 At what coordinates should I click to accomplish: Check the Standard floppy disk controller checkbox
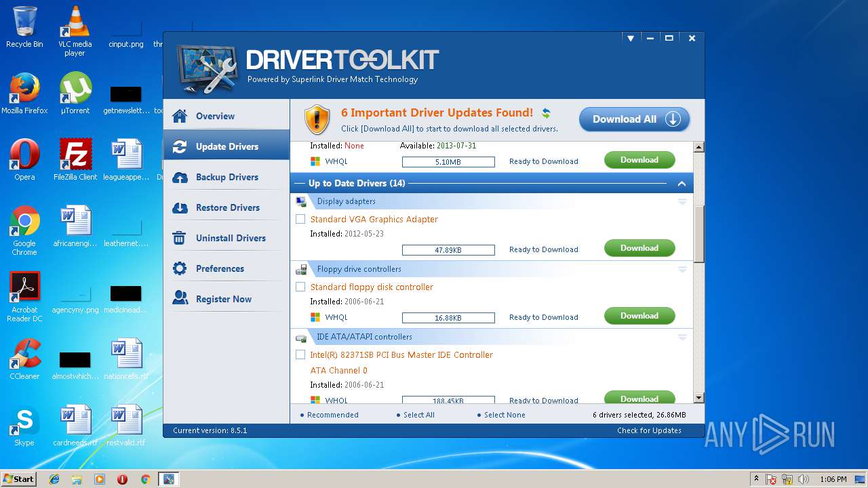(x=300, y=287)
